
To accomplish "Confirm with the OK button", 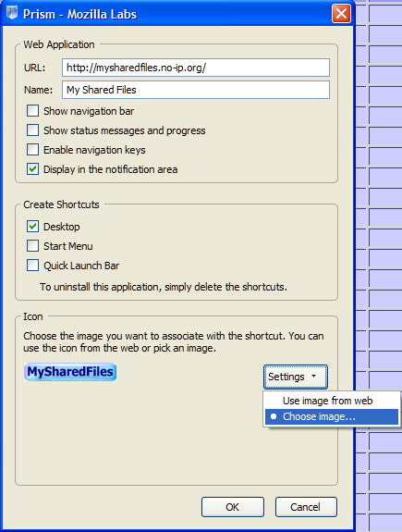I will coord(233,507).
